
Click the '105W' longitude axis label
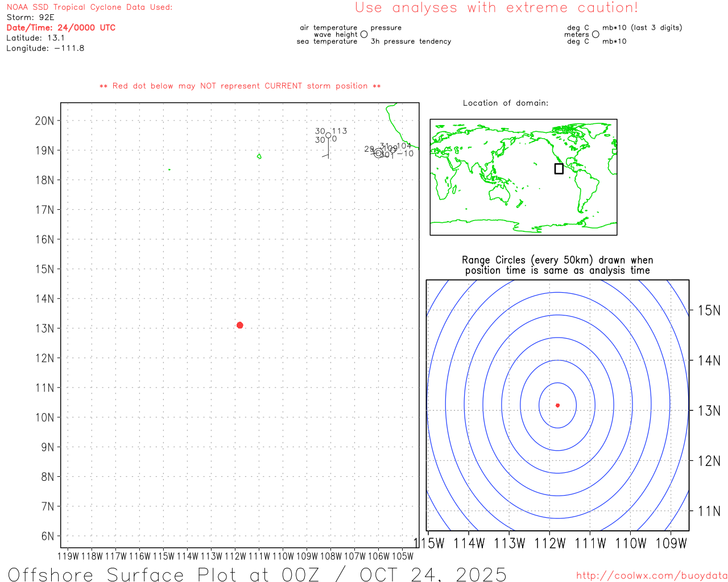click(403, 556)
